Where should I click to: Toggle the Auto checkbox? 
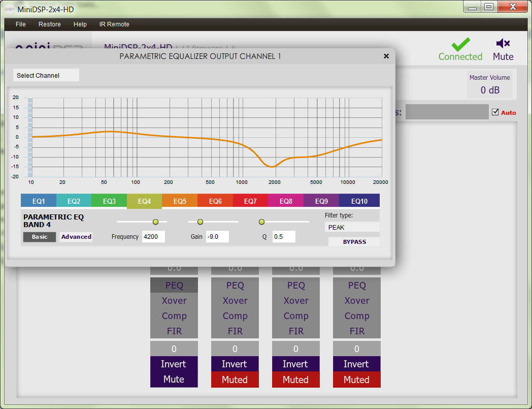click(495, 112)
